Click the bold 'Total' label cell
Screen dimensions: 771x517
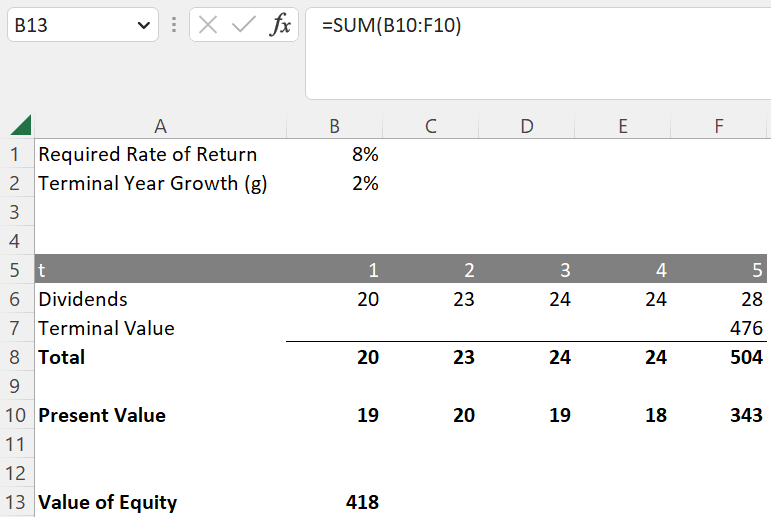point(160,357)
